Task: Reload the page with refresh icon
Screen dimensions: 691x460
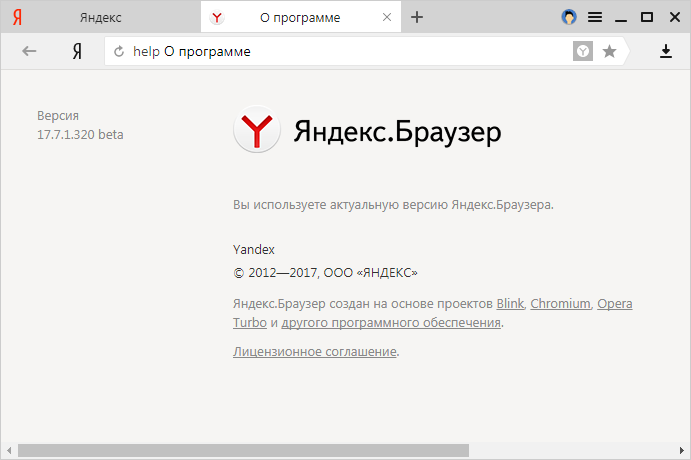Action: (x=119, y=52)
